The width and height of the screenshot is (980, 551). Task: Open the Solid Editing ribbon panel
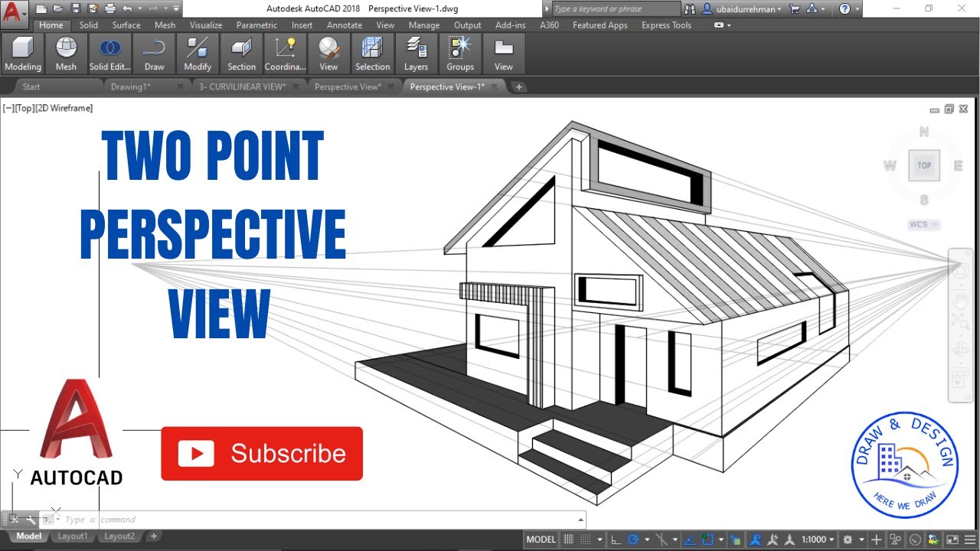pyautogui.click(x=110, y=54)
